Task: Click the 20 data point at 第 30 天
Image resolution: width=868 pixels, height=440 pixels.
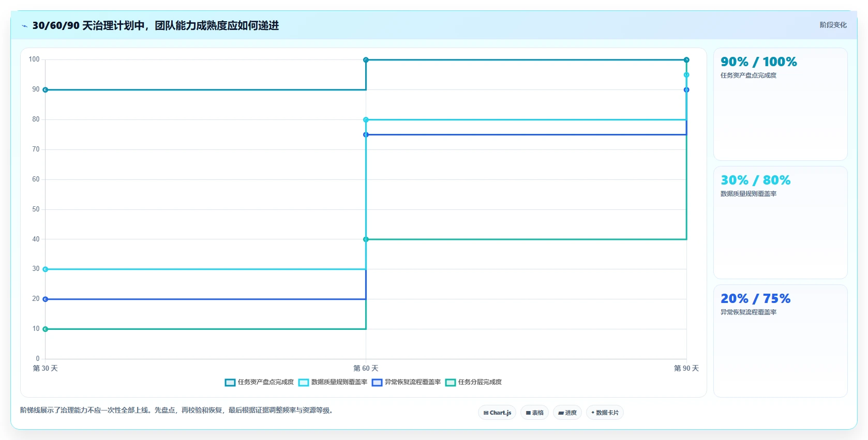Action: [x=46, y=299]
